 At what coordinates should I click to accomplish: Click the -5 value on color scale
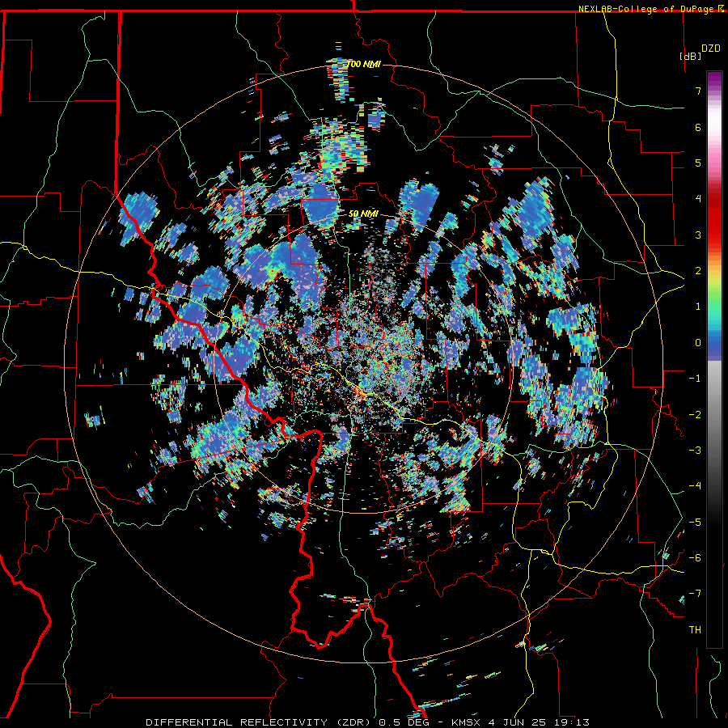(695, 523)
